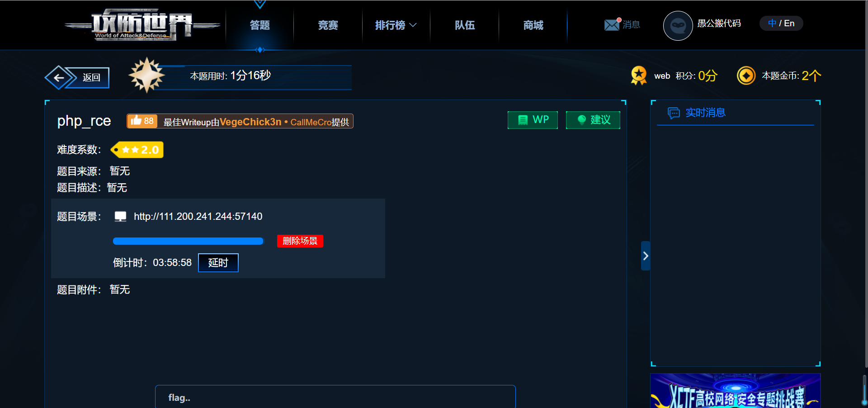Open the 愚公搬代码 user profile name
The image size is (868, 408).
click(x=719, y=24)
